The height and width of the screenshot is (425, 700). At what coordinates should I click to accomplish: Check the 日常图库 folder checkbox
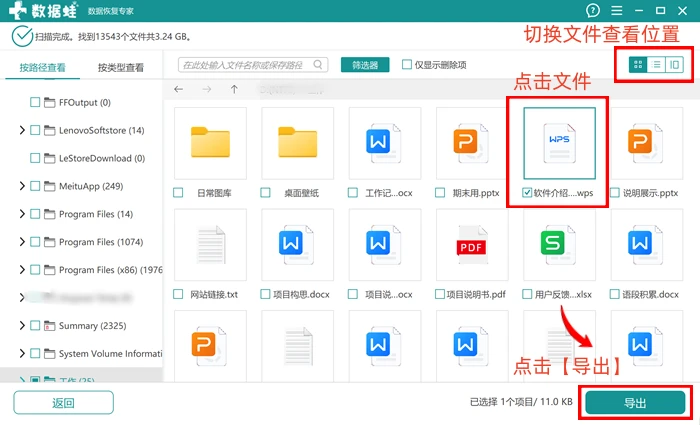click(x=178, y=193)
